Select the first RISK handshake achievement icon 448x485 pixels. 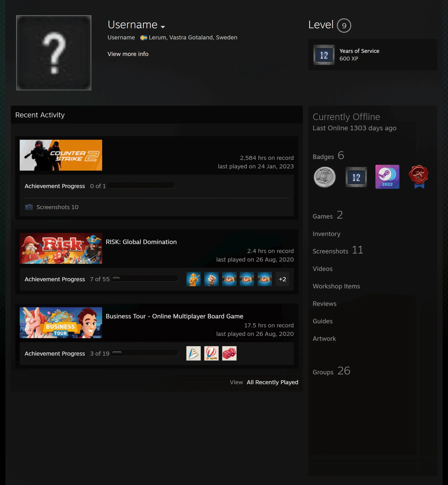click(229, 279)
